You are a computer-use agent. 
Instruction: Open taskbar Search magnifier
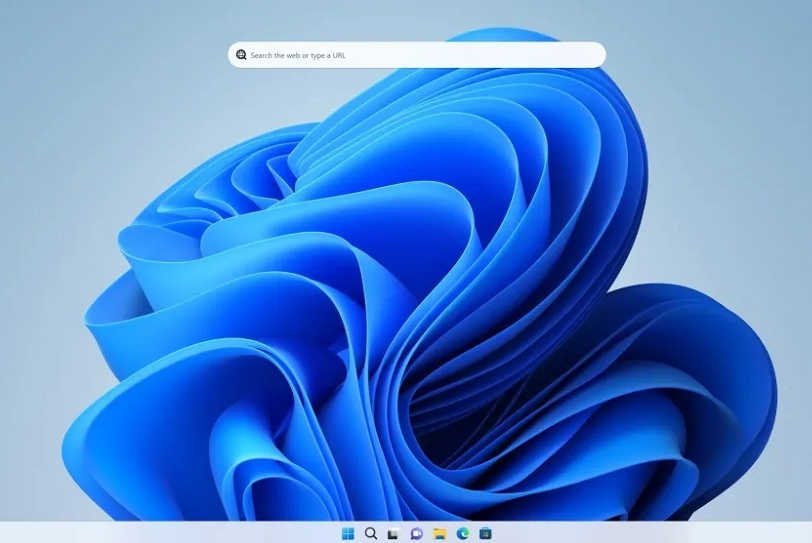(371, 533)
